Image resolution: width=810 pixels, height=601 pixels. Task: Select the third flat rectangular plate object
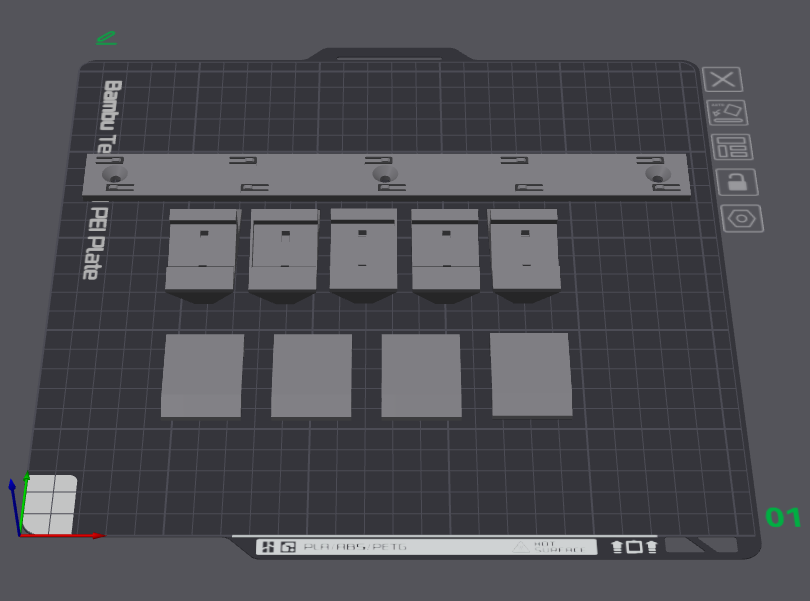[x=421, y=375]
